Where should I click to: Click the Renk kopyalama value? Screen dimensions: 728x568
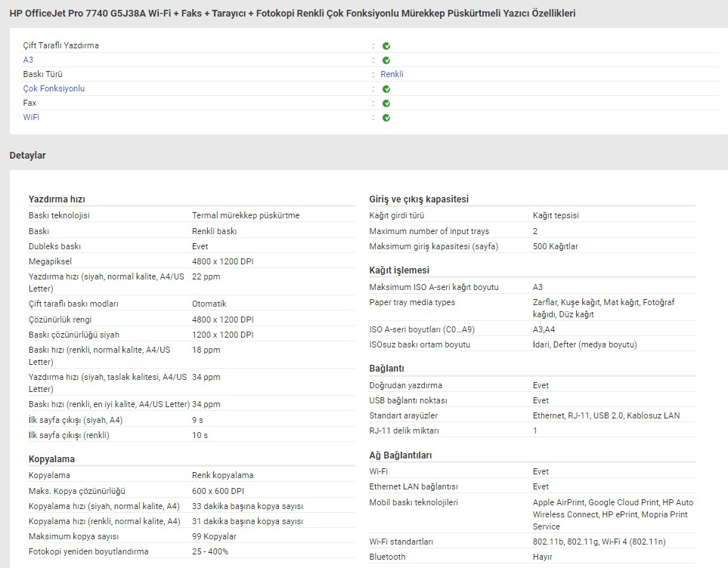[222, 475]
